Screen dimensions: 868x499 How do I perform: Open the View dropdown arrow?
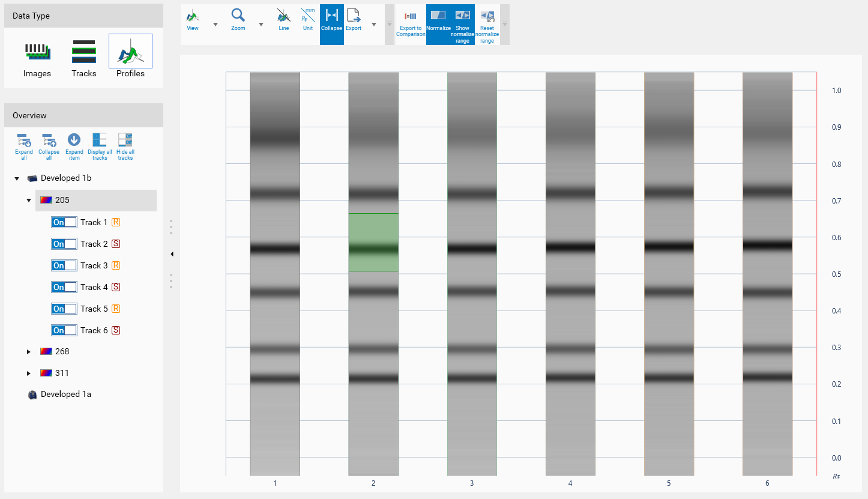215,25
